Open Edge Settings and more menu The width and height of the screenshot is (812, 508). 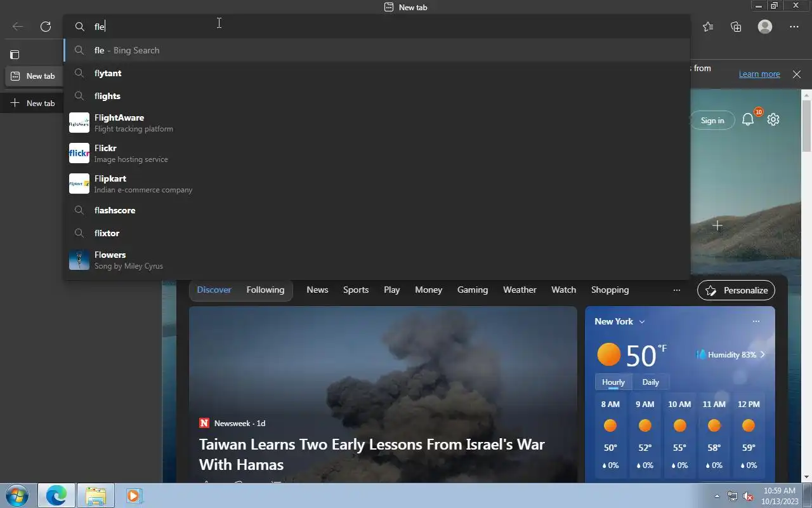click(x=794, y=27)
